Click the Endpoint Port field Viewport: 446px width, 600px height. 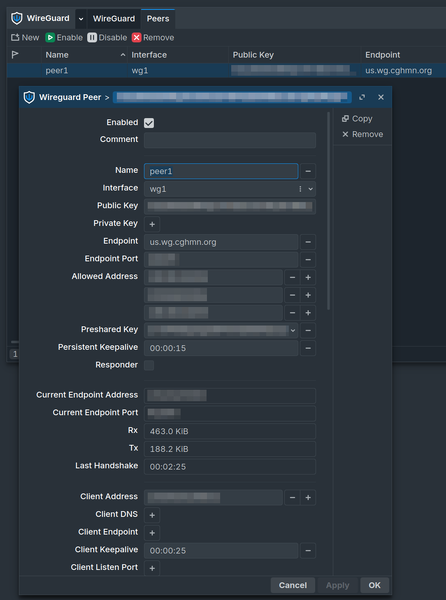[x=221, y=259]
